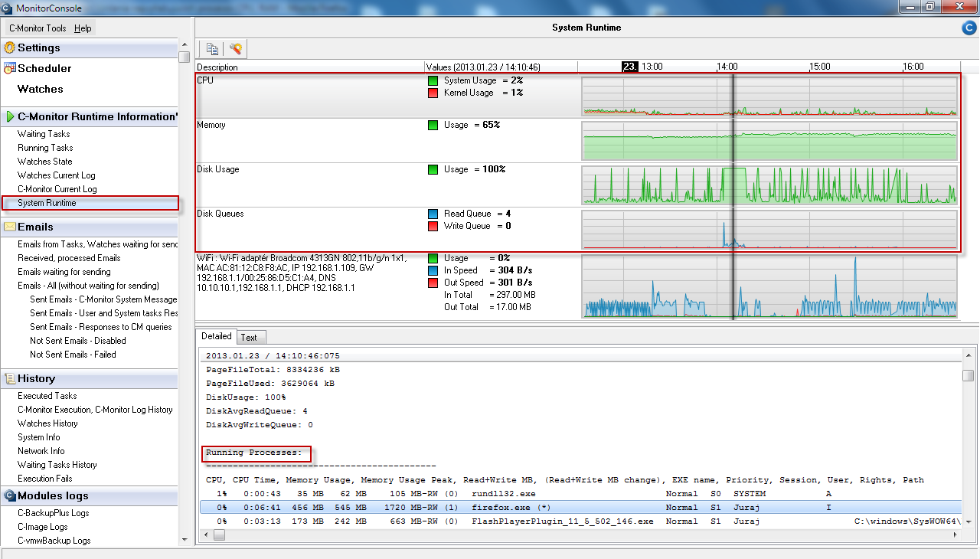Switch to the Text tab
The width and height of the screenshot is (980, 559).
click(x=249, y=337)
